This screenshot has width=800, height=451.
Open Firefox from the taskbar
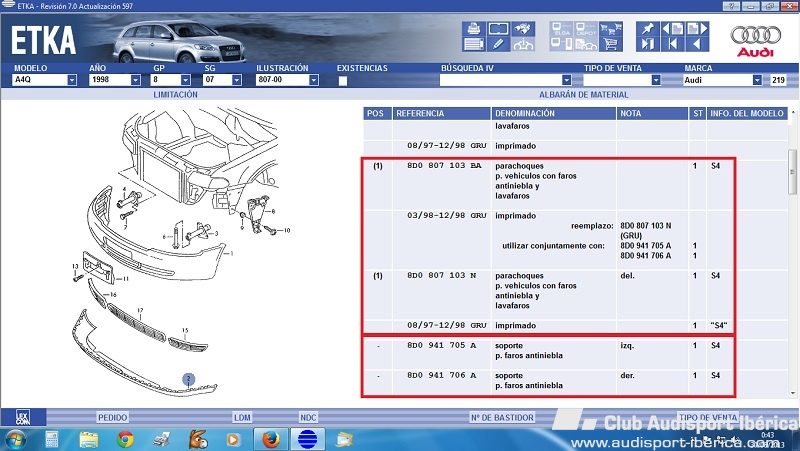click(x=270, y=439)
